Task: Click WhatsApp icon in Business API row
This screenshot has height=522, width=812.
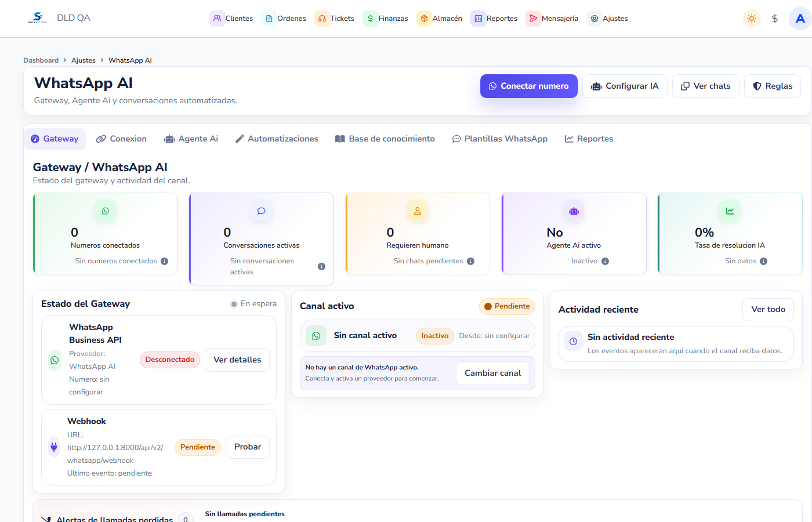Action: [x=55, y=360]
